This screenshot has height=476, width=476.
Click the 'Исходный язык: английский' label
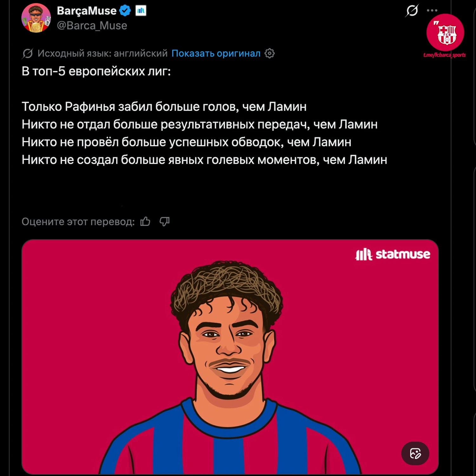tap(102, 53)
